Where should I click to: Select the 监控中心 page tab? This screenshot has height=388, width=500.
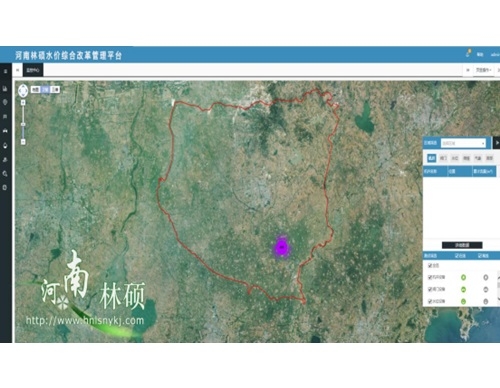(33, 70)
